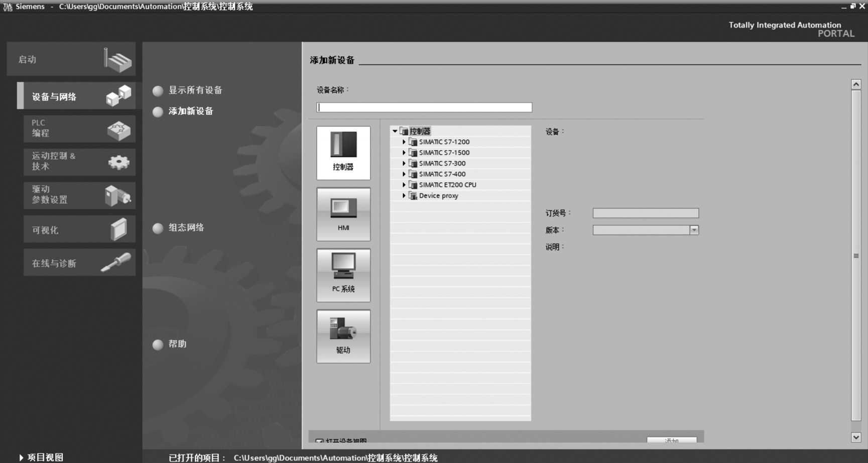Select the 帮助 help option

170,344
